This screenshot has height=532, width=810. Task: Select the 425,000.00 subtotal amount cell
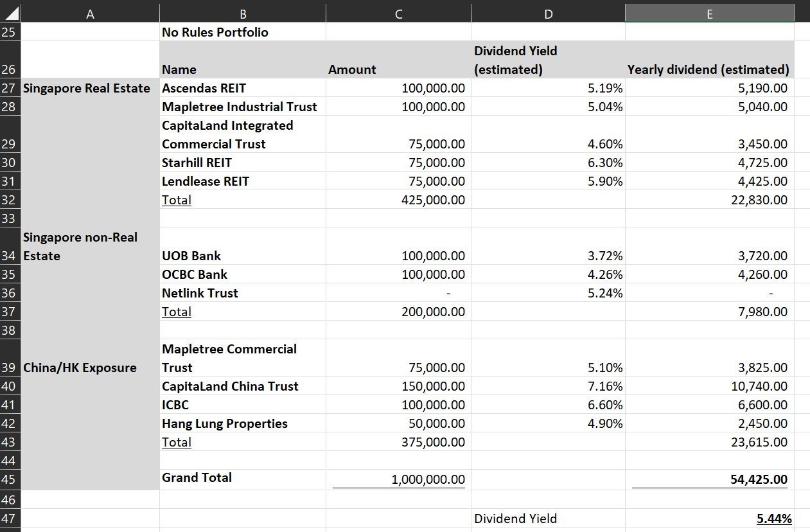point(399,200)
